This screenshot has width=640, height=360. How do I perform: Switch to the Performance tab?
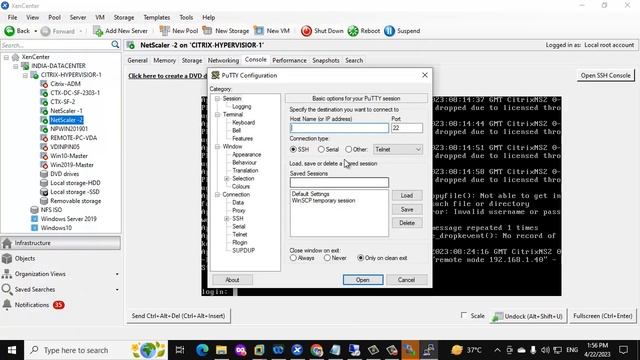[289, 60]
